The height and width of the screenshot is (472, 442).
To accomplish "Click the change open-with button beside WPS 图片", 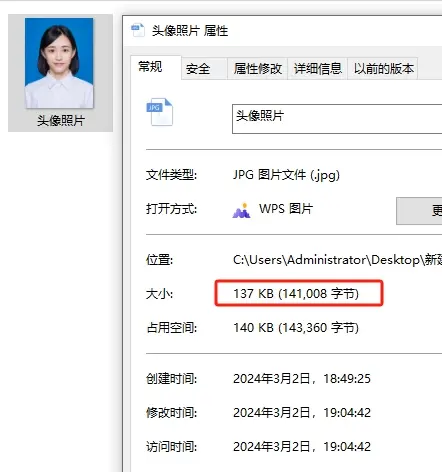I will tap(419, 211).
